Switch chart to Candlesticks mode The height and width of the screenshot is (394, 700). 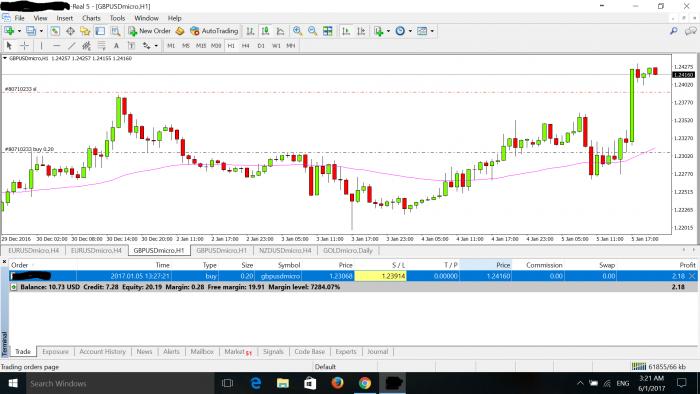(x=266, y=31)
